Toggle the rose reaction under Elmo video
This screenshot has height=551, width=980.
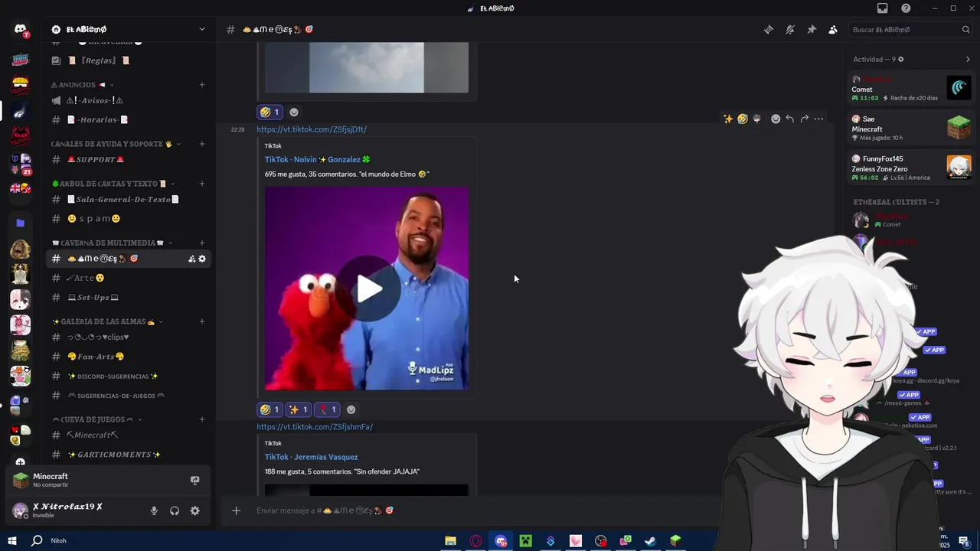327,409
